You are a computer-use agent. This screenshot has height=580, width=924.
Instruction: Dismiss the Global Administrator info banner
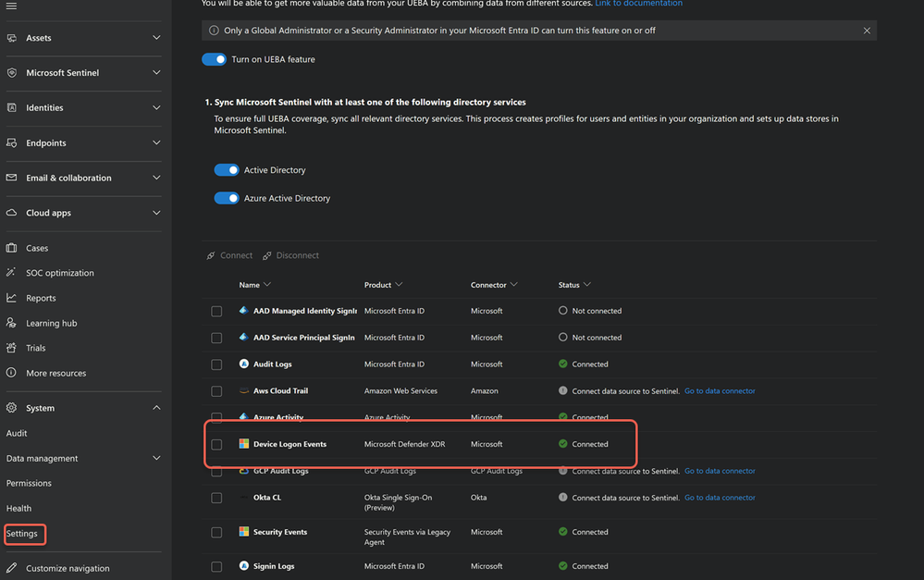click(867, 31)
